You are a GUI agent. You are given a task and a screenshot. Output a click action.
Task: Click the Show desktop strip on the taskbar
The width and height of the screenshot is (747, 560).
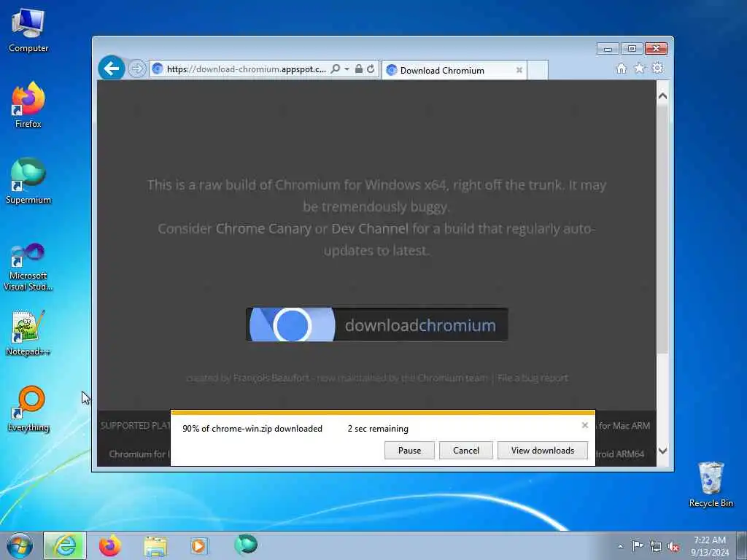click(741, 545)
